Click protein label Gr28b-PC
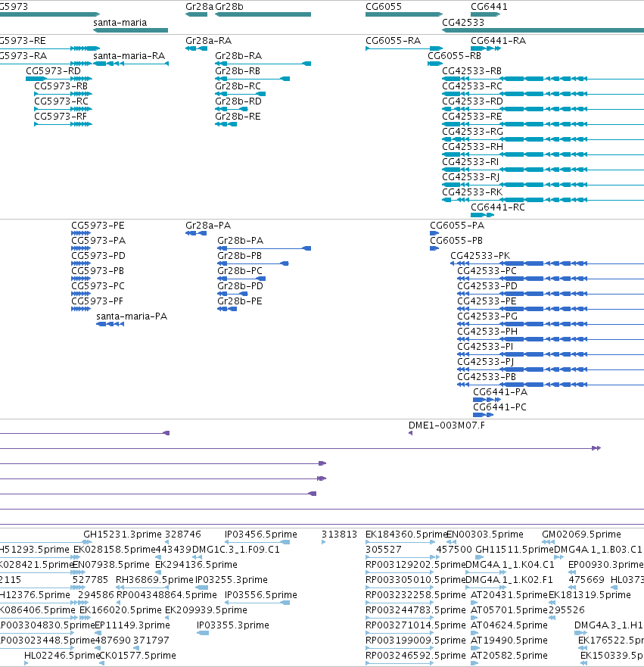644x667 pixels. pos(240,271)
